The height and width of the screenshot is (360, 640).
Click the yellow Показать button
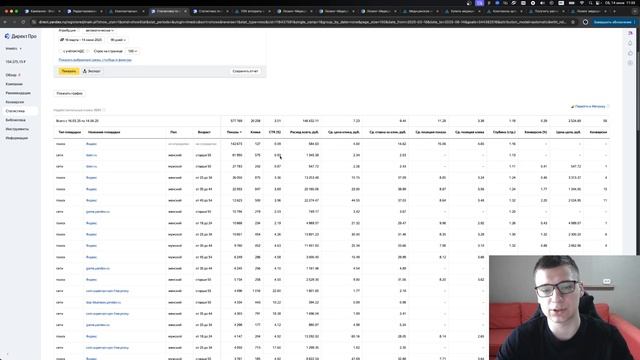69,71
